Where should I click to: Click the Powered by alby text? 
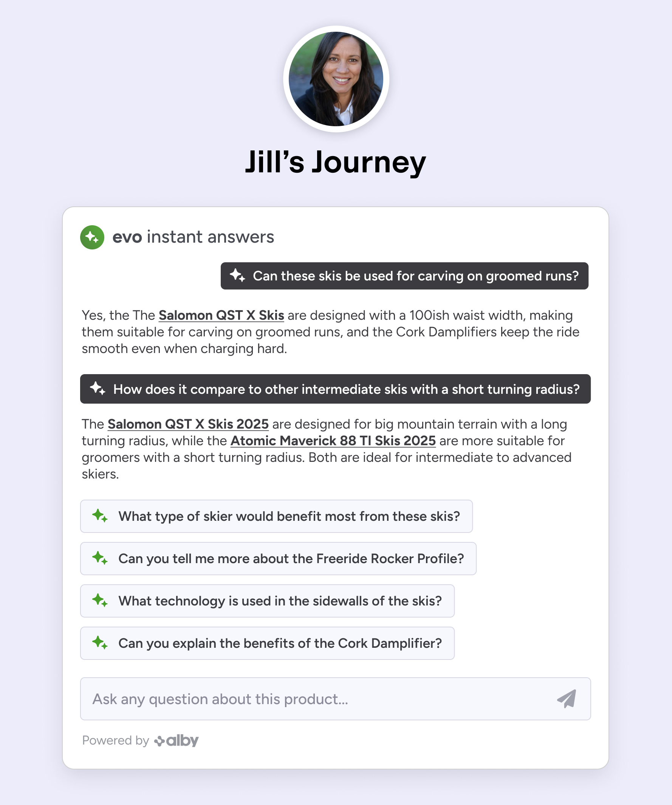coord(115,740)
